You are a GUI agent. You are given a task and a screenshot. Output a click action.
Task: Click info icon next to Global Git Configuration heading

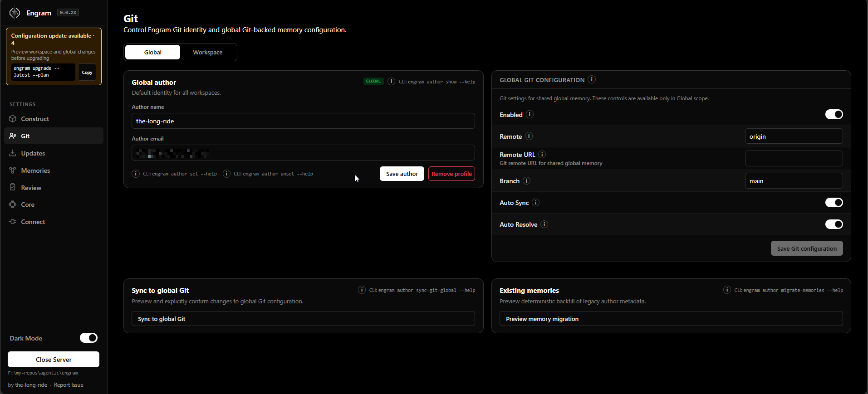[x=592, y=79]
